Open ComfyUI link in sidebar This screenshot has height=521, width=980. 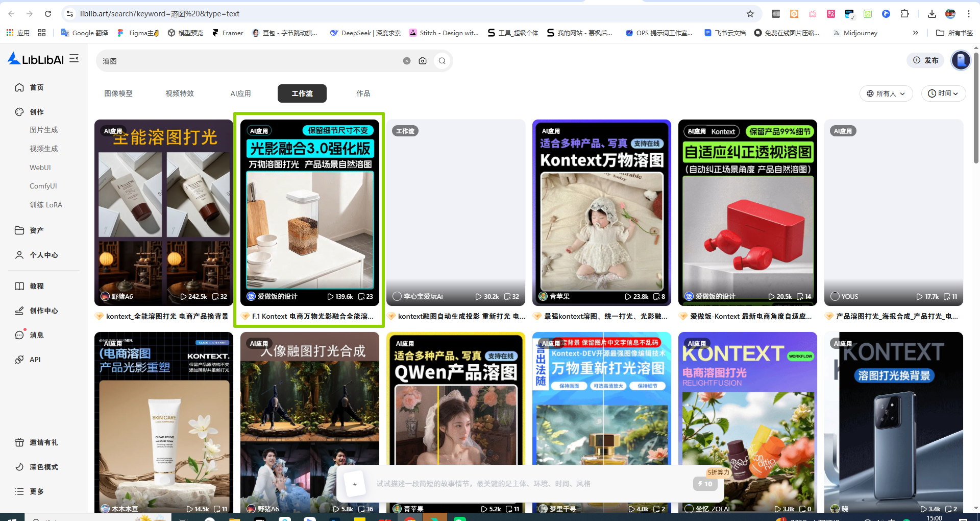(43, 186)
